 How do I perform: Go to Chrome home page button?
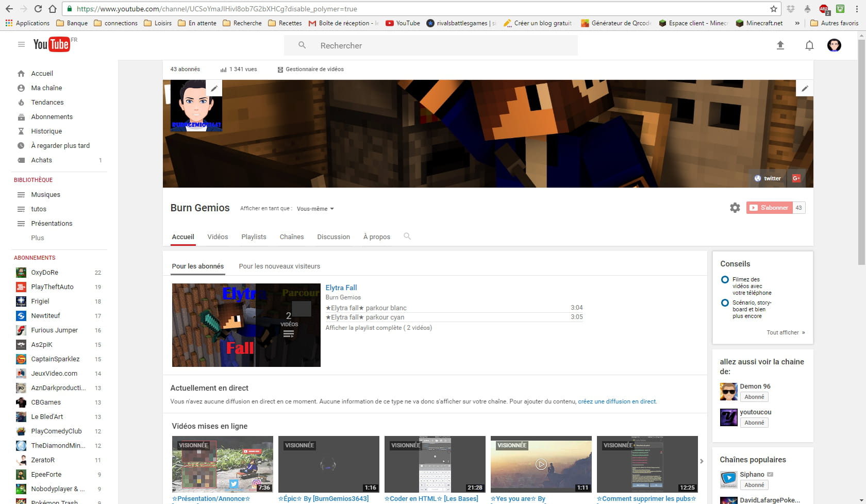[53, 9]
